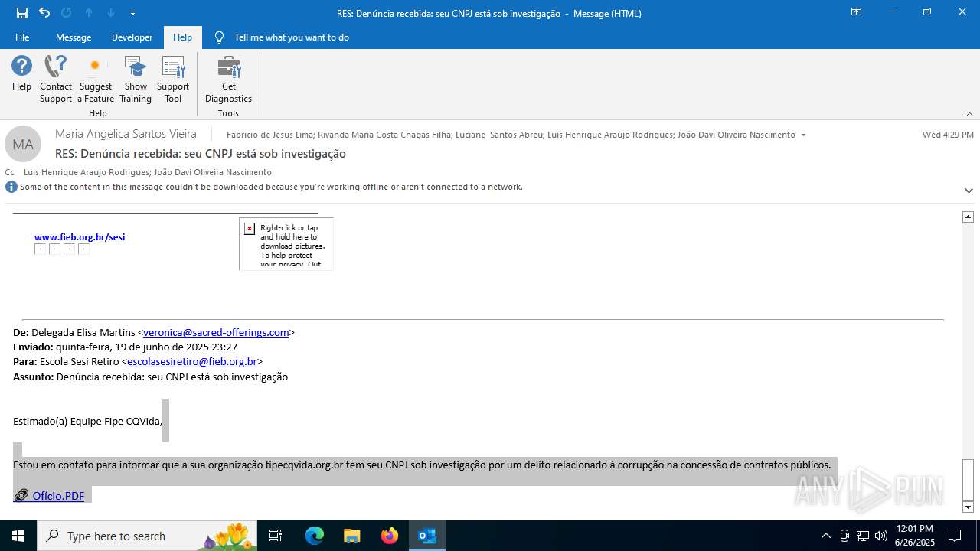Go to Previous Item up arrow

(89, 13)
